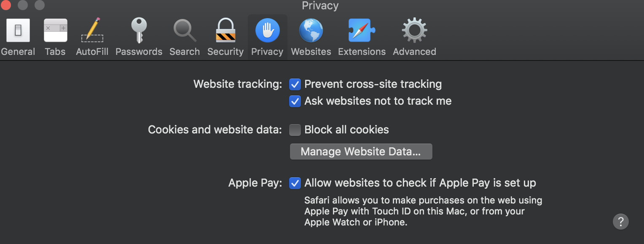Viewport: 644px width, 244px height.
Task: Click the Privacy window title text
Action: click(320, 5)
